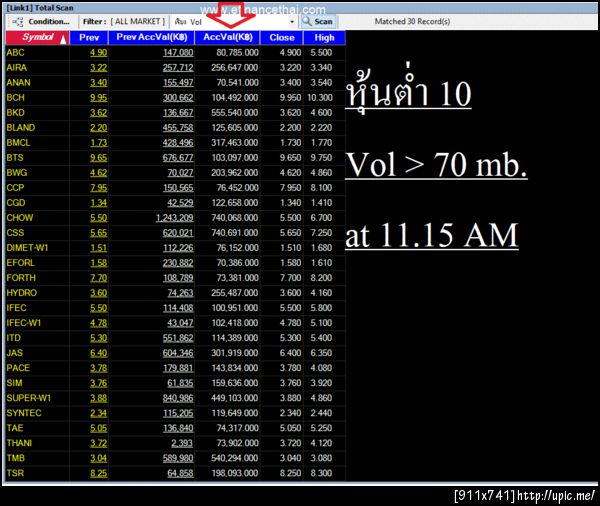Click AccVal 555,540.000 for BKD
This screenshot has height=506, width=600.
(x=235, y=113)
